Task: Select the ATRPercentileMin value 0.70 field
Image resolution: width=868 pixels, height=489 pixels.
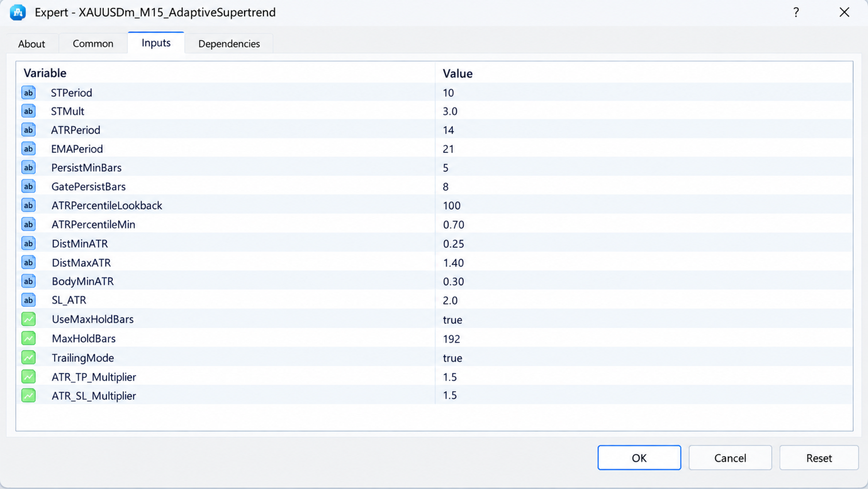Action: coord(644,224)
